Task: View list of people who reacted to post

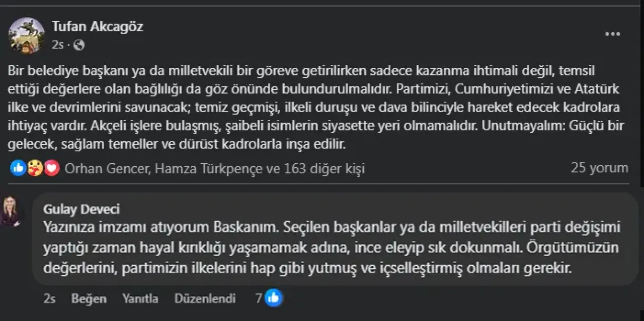Action: point(214,169)
